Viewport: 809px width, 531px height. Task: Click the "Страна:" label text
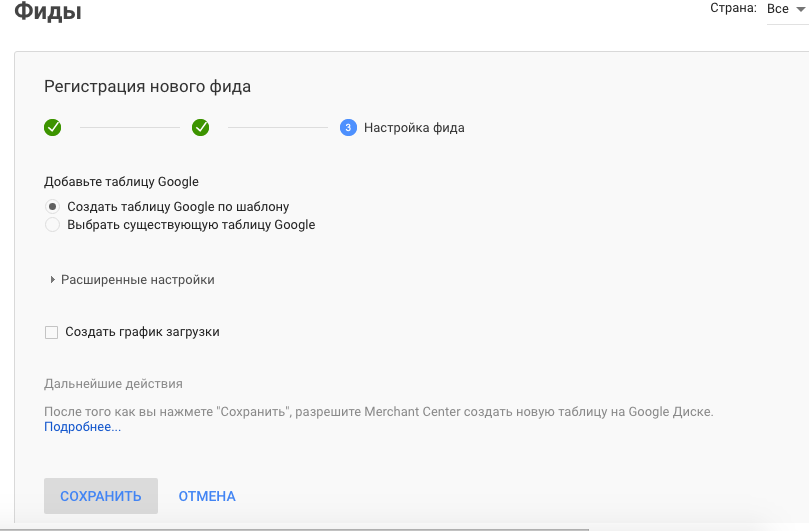[733, 8]
